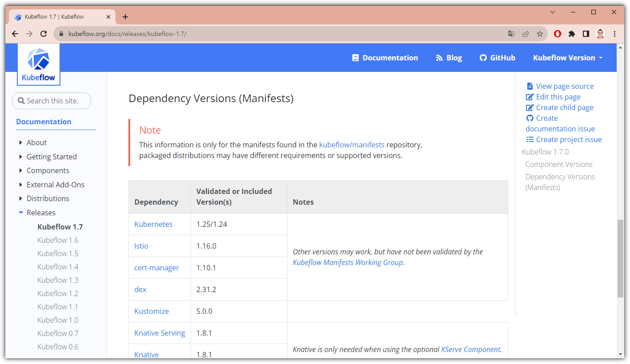Viewport: 630px width, 364px height.
Task: Click the vertical page scrollbar thumb
Action: pos(620,258)
